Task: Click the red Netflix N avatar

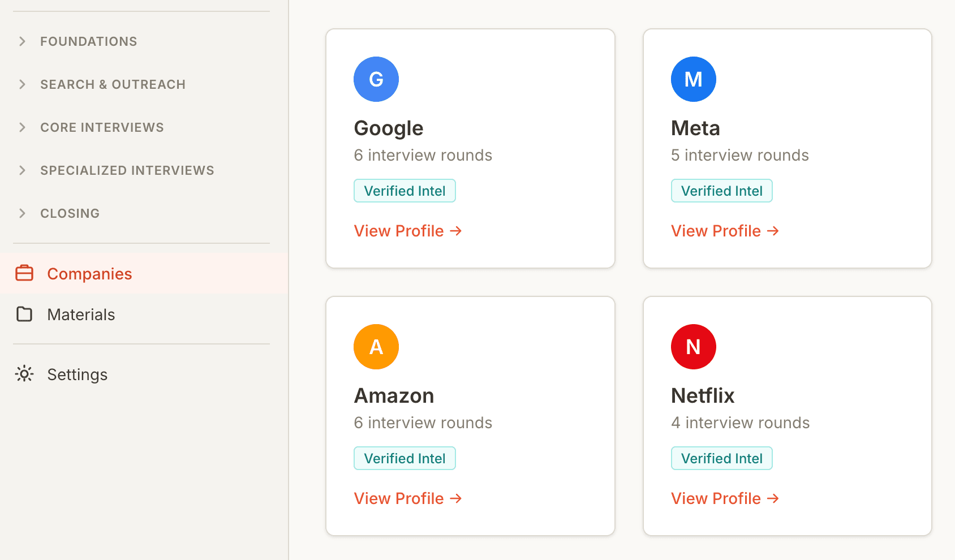Action: click(x=694, y=347)
